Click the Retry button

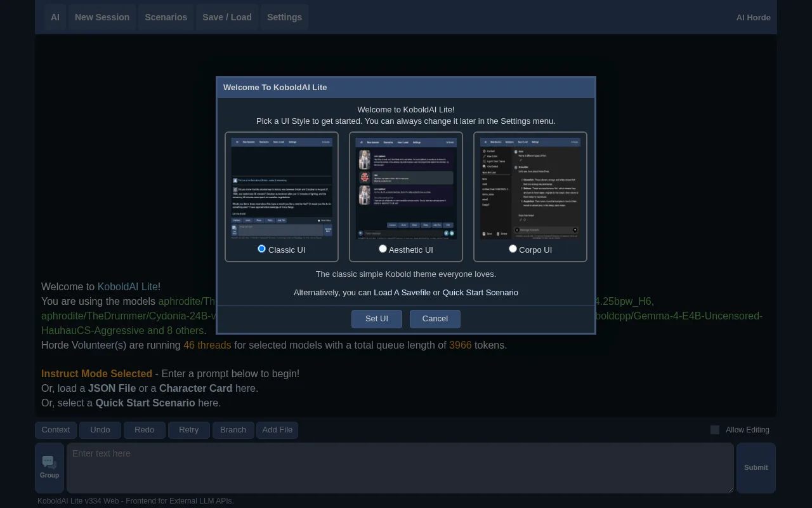pos(189,430)
